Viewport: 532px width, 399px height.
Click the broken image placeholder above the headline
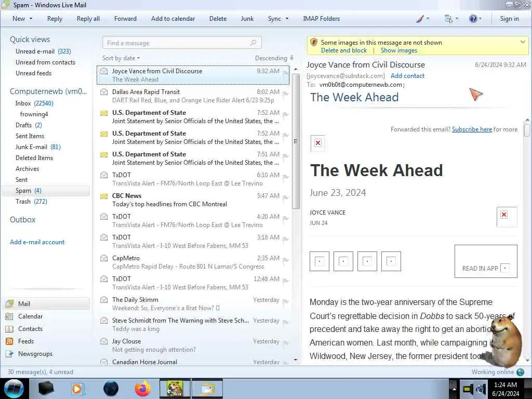pyautogui.click(x=318, y=143)
